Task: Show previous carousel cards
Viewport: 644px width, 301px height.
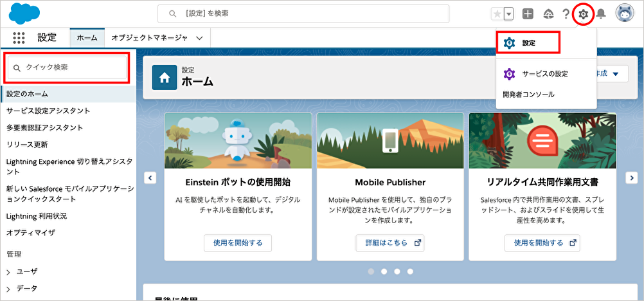Action: pos(150,178)
